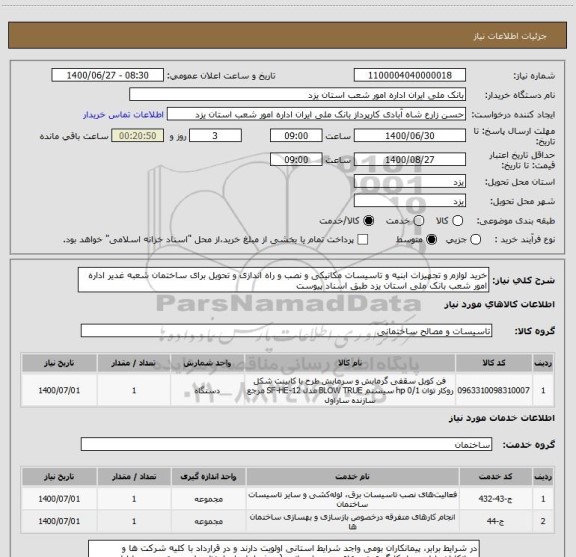The image size is (576, 557).
Task: Click the نام خدمت column header
Action: pyautogui.click(x=352, y=477)
